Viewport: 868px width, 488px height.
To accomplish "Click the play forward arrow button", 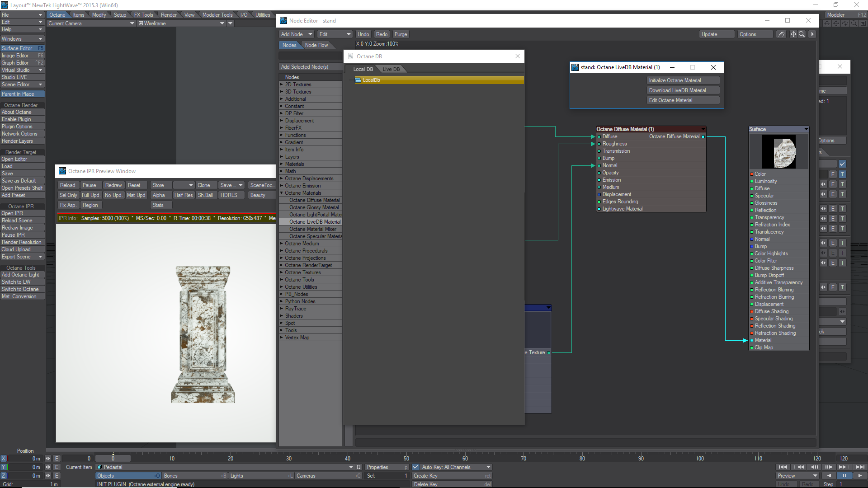I will 860,476.
